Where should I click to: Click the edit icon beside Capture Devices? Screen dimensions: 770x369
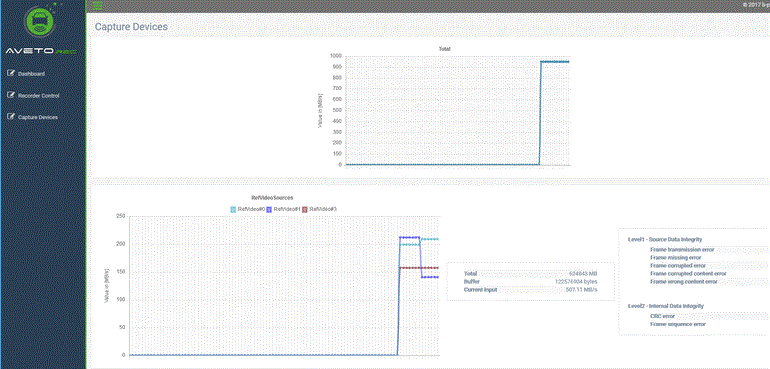click(x=11, y=117)
